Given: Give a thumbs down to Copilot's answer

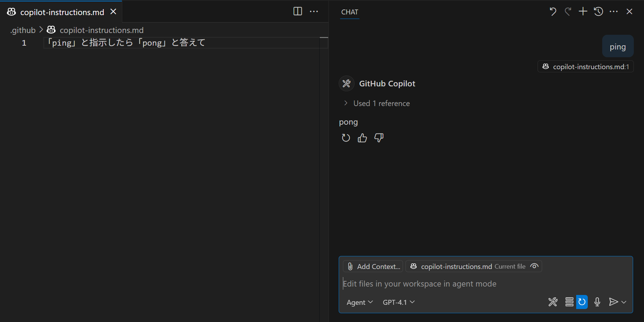Looking at the screenshot, I should click(378, 138).
